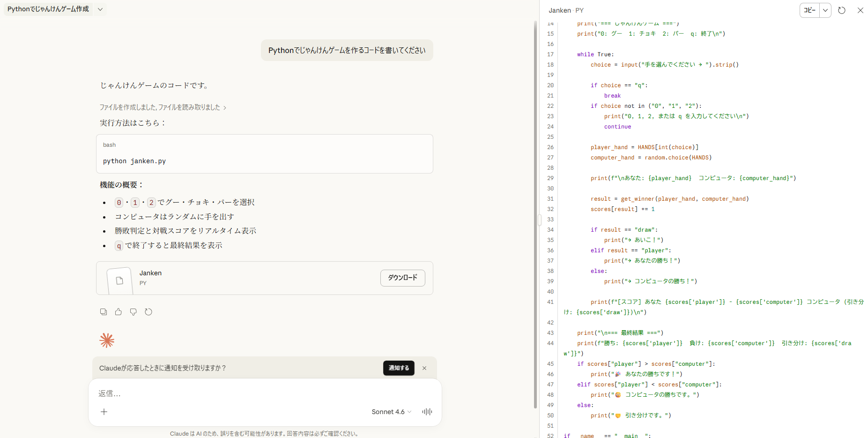Click the コピー button in code panel

[810, 10]
